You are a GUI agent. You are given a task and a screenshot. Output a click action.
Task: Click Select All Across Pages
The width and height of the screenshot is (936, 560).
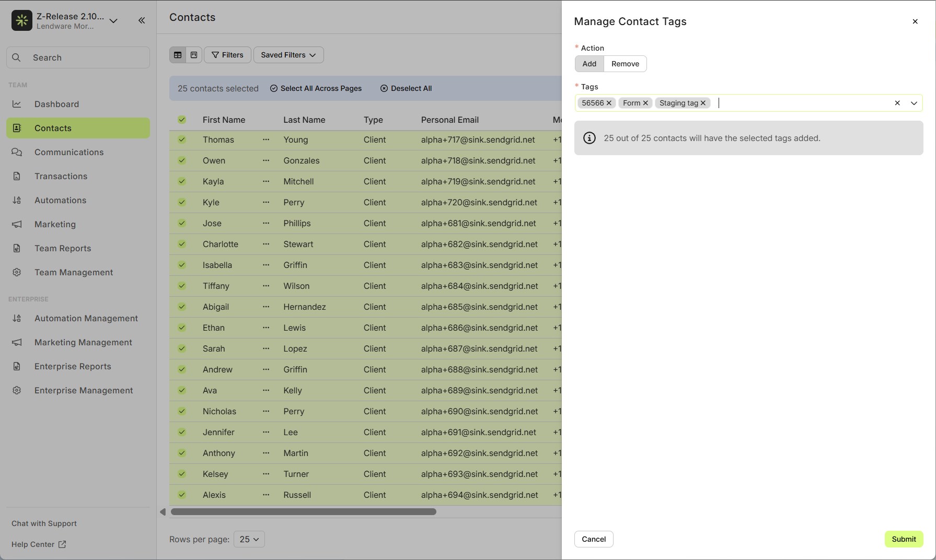coord(316,88)
